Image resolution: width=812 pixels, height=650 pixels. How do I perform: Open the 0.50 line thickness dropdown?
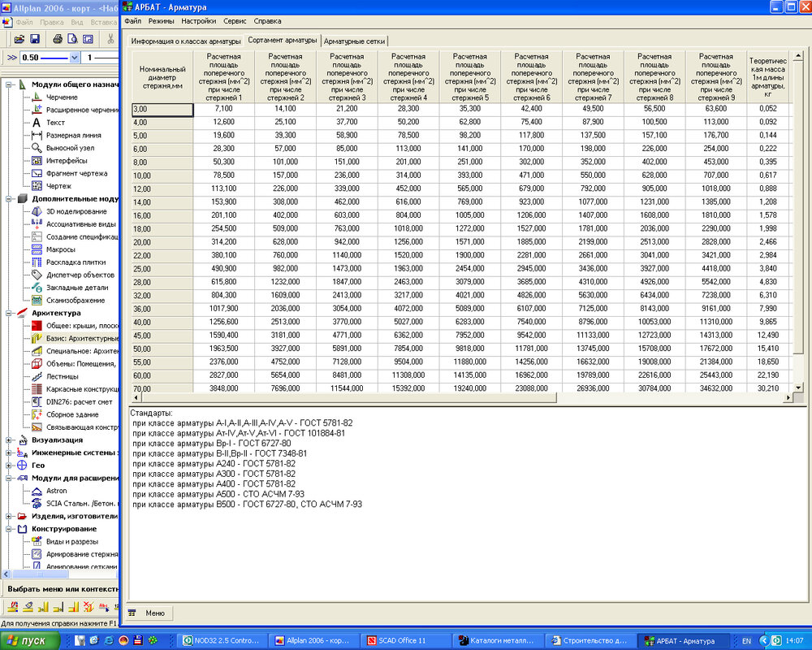point(75,58)
